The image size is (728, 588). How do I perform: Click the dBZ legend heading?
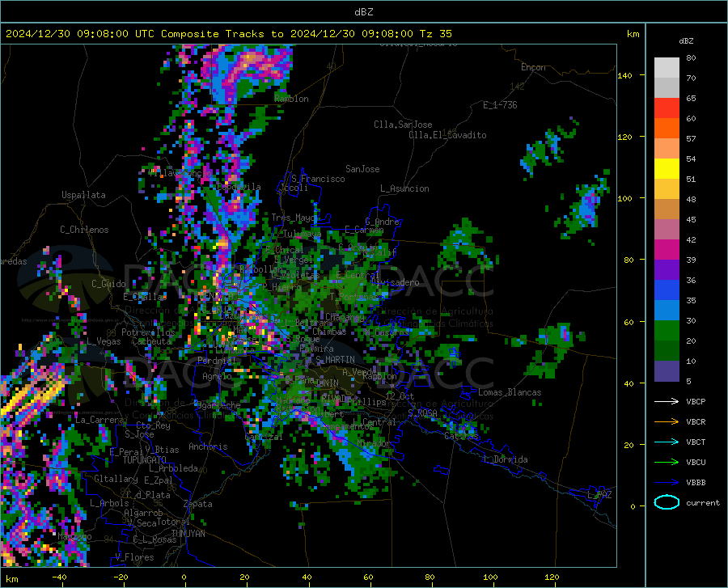686,40
